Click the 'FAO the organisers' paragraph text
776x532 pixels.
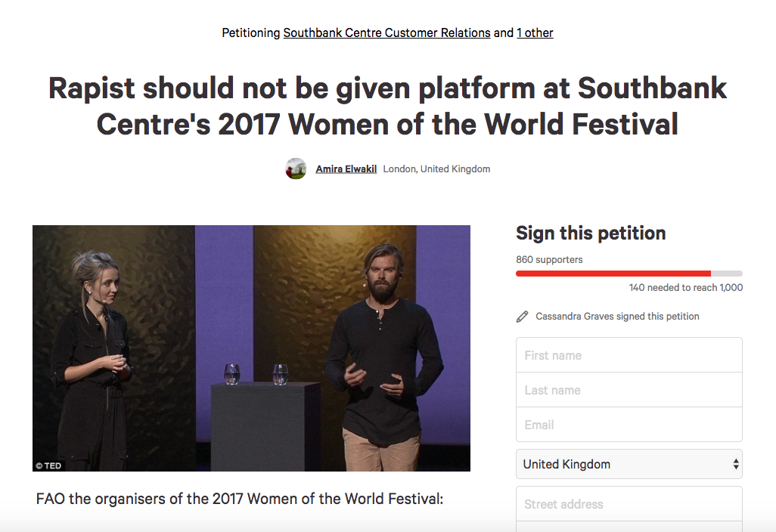coord(240,499)
